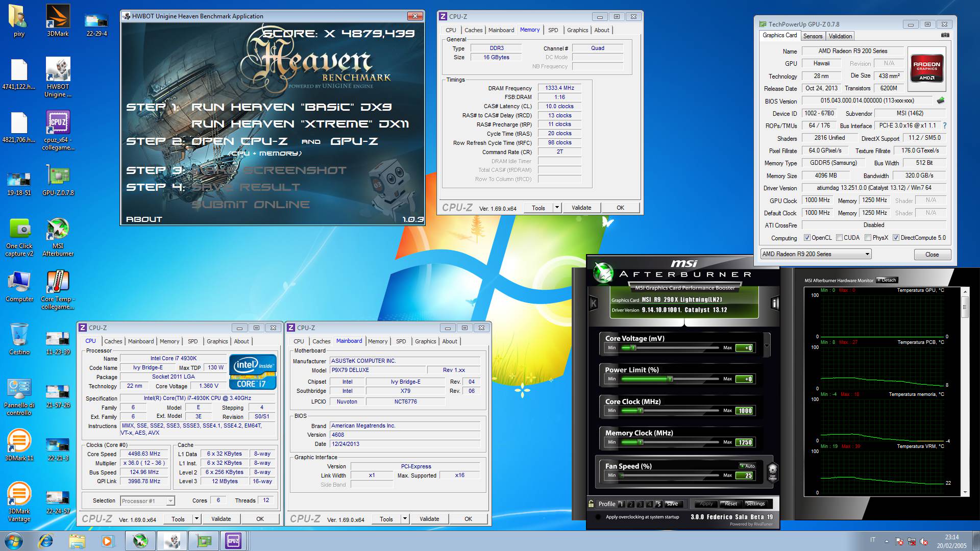This screenshot has height=551, width=980.
Task: Open the cpuz_x64 desktop shortcut
Action: (58, 131)
